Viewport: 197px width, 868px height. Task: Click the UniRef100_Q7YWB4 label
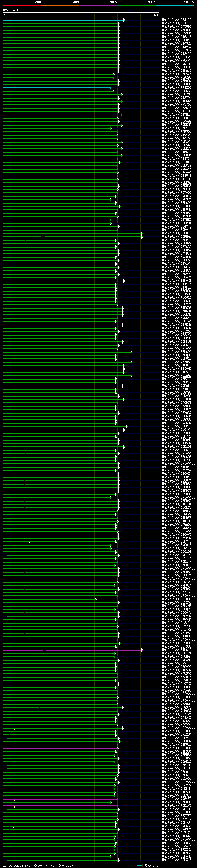tap(177, 362)
